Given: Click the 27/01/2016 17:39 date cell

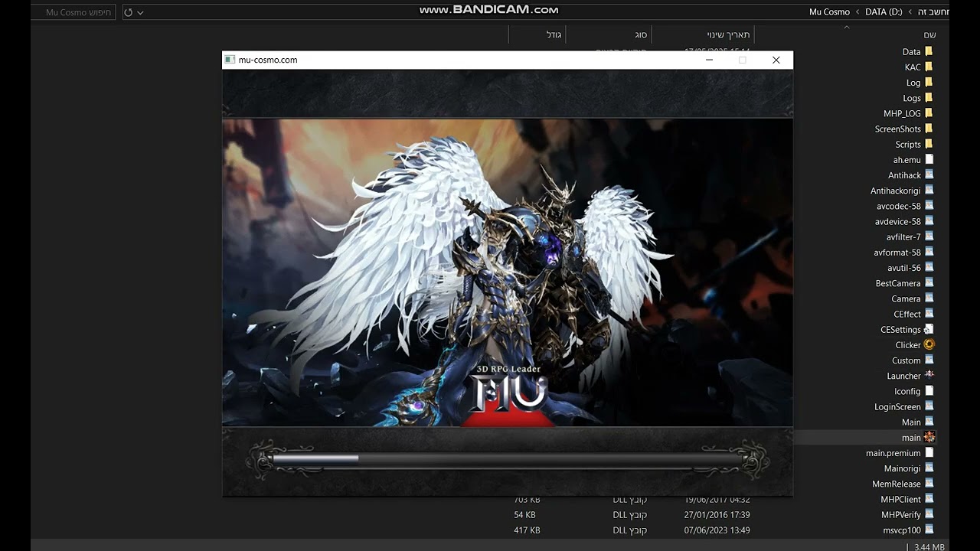Looking at the screenshot, I should pyautogui.click(x=717, y=515).
